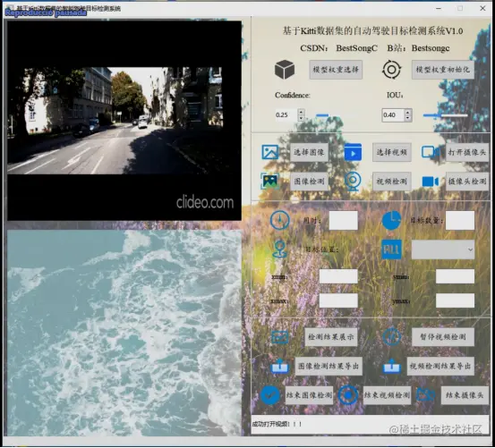Click the ymax coordinate field
This screenshot has width=495, height=448.
pyautogui.click(x=455, y=300)
